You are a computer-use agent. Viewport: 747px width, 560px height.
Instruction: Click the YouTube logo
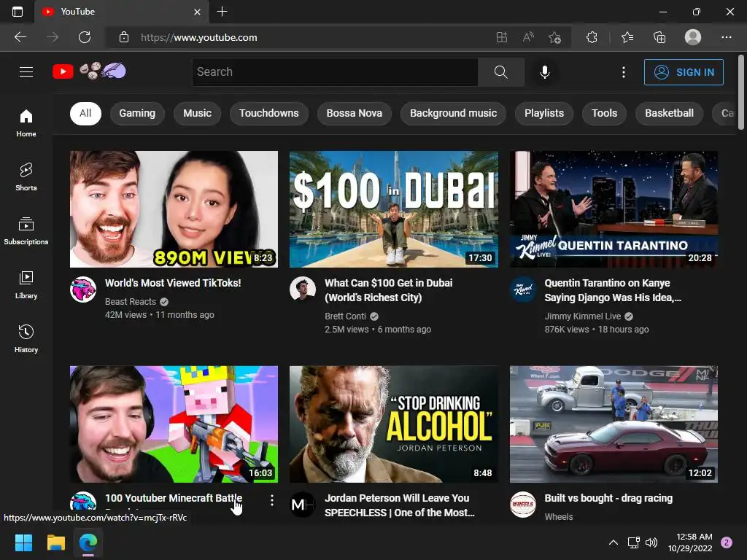pos(89,71)
